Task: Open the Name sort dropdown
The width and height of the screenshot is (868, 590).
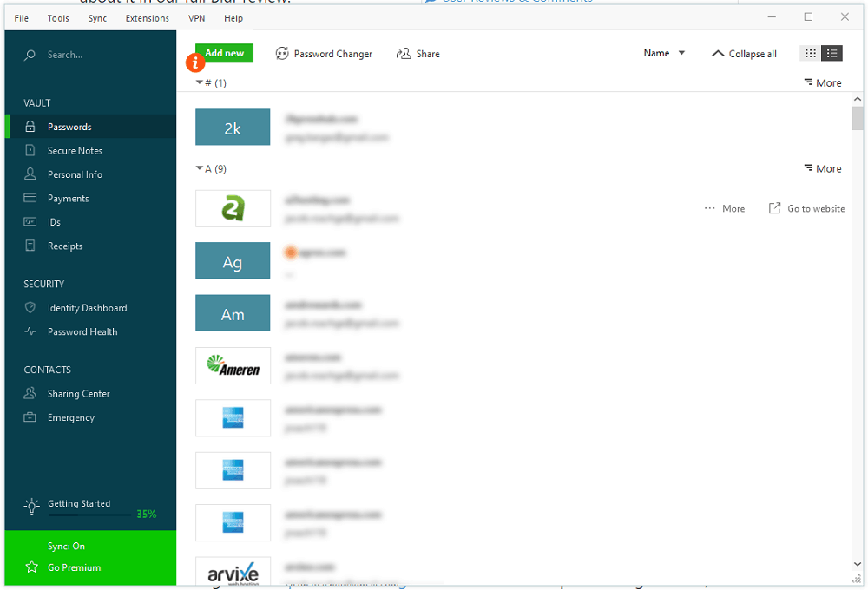Action: pyautogui.click(x=664, y=53)
